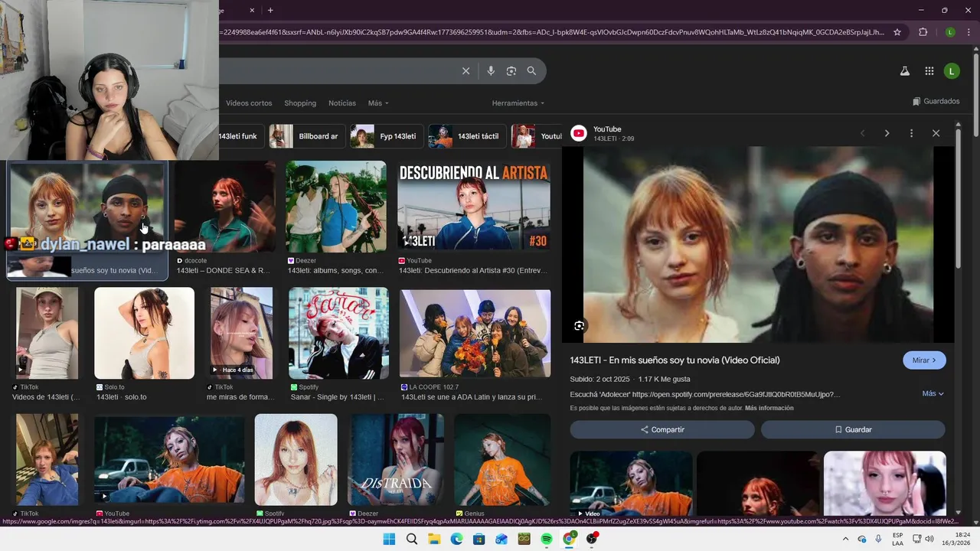Open TikTok Hace 4 días video result

click(x=241, y=334)
